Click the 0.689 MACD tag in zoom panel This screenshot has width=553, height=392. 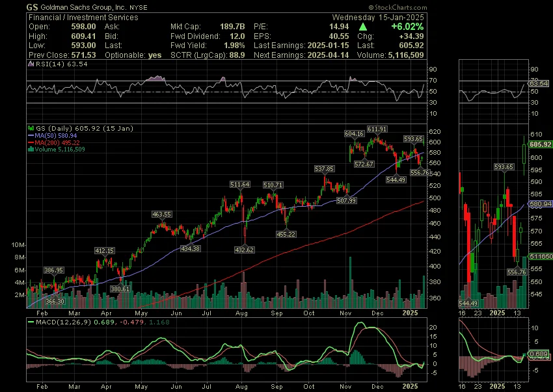coord(539,354)
